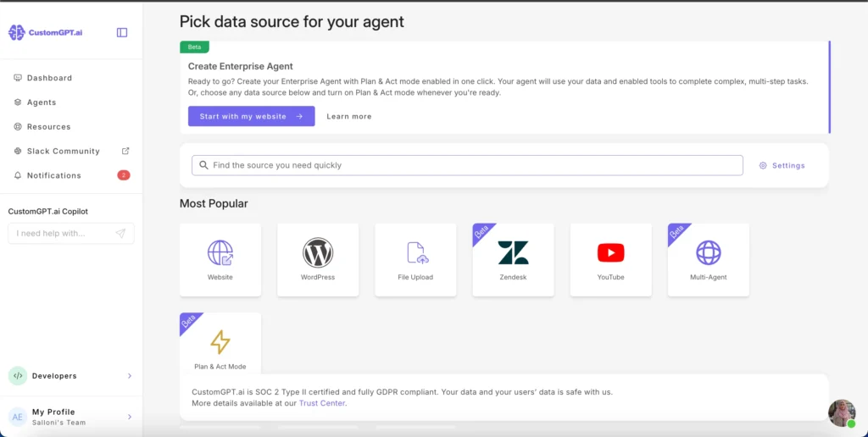
Task: Click the WordPress card label
Action: tap(318, 277)
